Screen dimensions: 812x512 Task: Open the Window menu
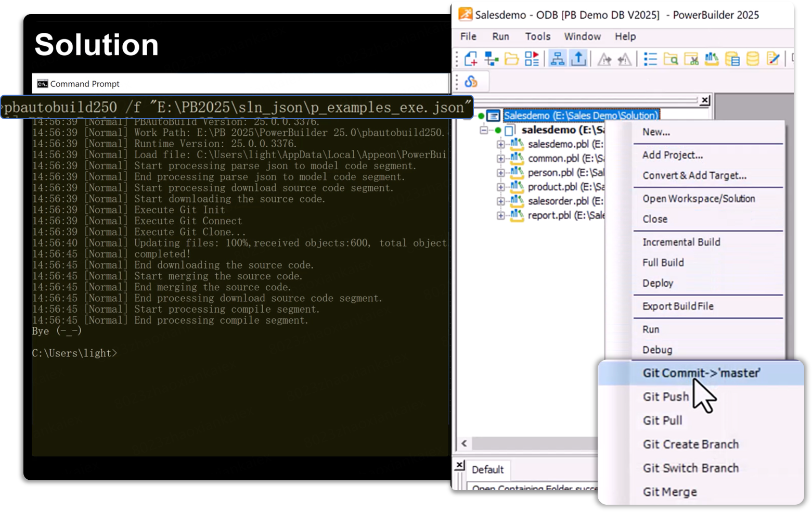tap(582, 36)
